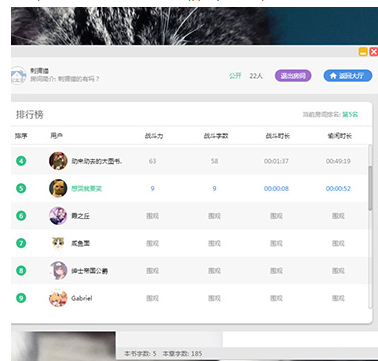Click the 战斗力 column header

tap(154, 136)
